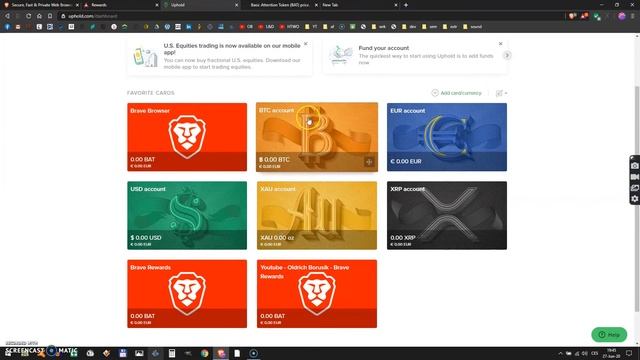Reload the current page
The height and width of the screenshot is (360, 640).
29,16
